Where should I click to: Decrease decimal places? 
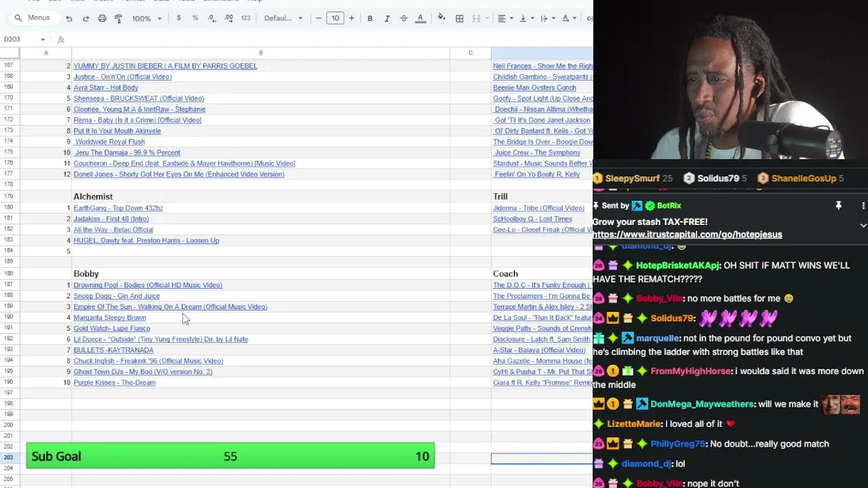coord(212,18)
